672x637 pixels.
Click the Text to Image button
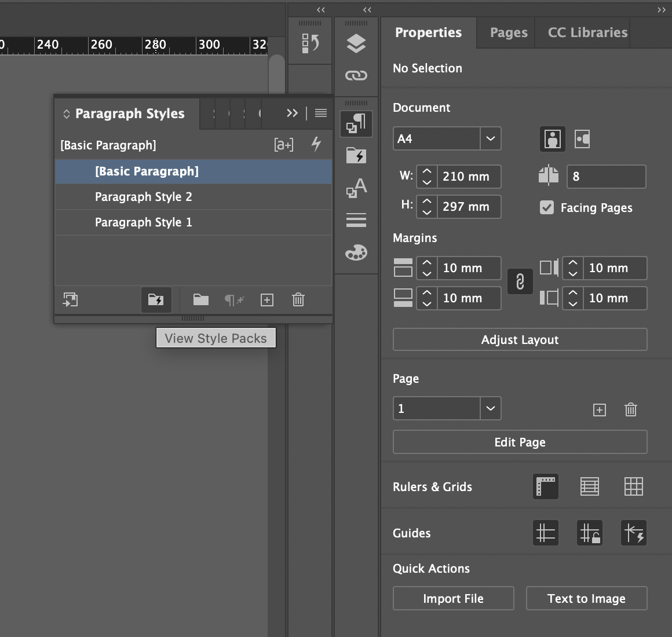[x=586, y=598]
